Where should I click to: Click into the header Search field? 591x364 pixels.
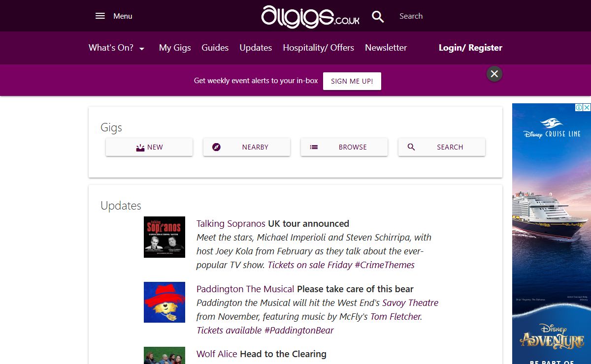[x=411, y=16]
